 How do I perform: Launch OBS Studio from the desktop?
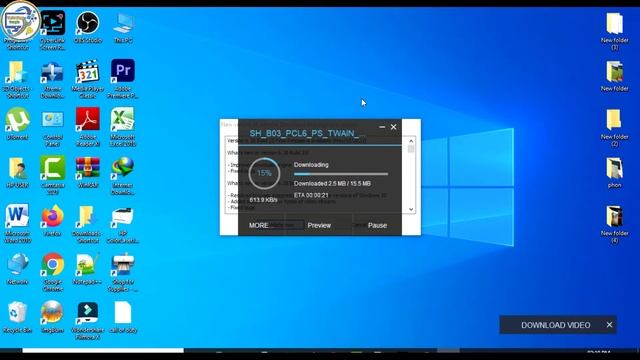click(87, 27)
